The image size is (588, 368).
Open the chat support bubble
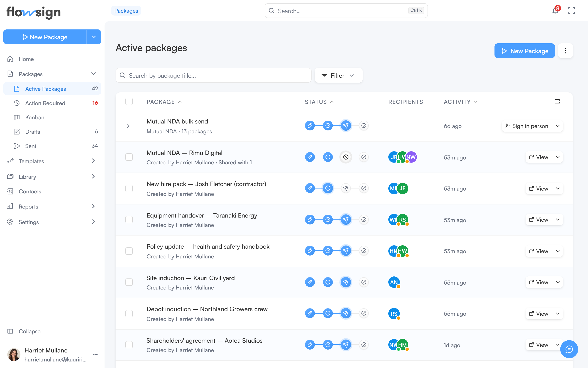click(x=569, y=349)
